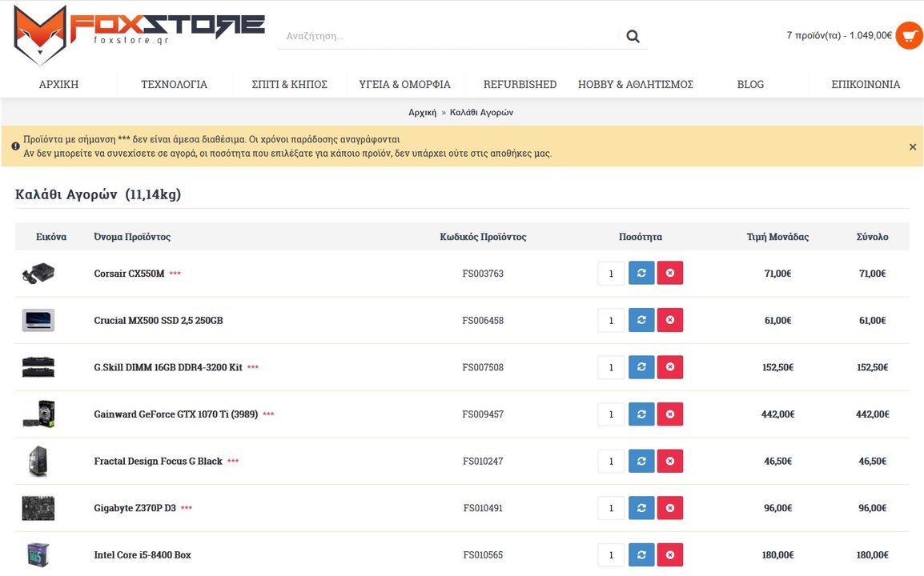Viewport: 924px width, 576px height.
Task: Click the Gigabyte Z370P motherboard thumbnail
Action: click(x=38, y=508)
